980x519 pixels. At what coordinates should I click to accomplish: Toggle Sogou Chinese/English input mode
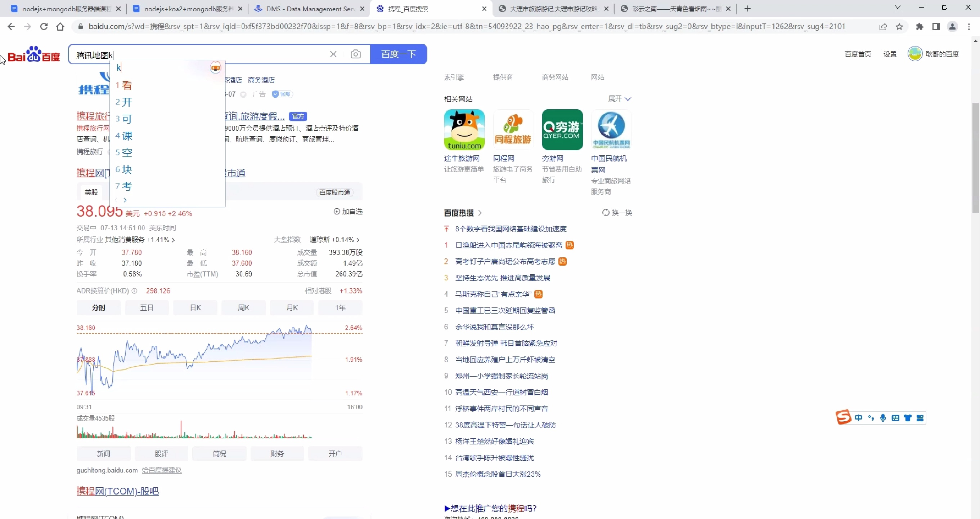859,418
